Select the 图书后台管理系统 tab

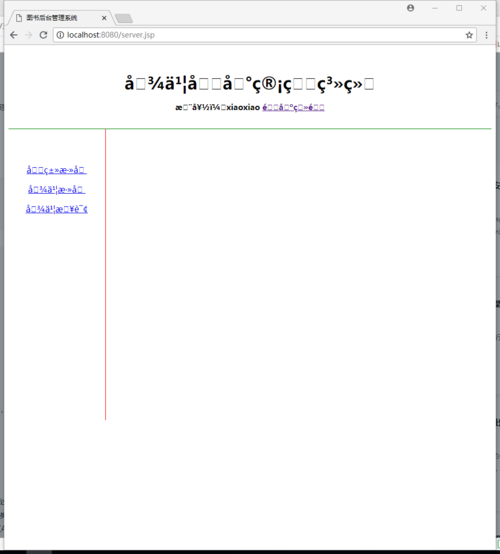click(60, 18)
